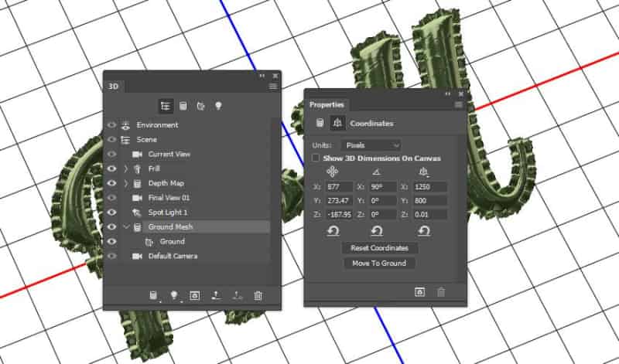Click the rotation X field 90°
The height and width of the screenshot is (364, 619).
pos(382,186)
